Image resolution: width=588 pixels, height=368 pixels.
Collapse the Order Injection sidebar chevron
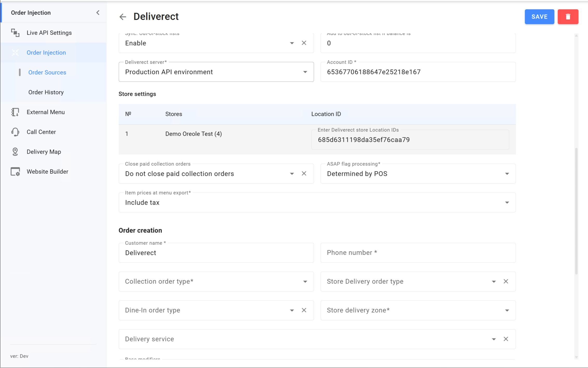pyautogui.click(x=98, y=13)
